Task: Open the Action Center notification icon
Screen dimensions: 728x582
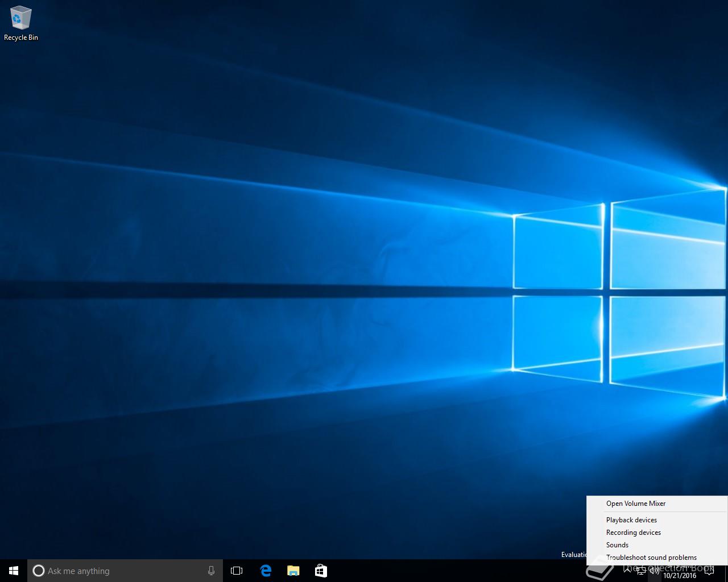Action: tap(709, 571)
